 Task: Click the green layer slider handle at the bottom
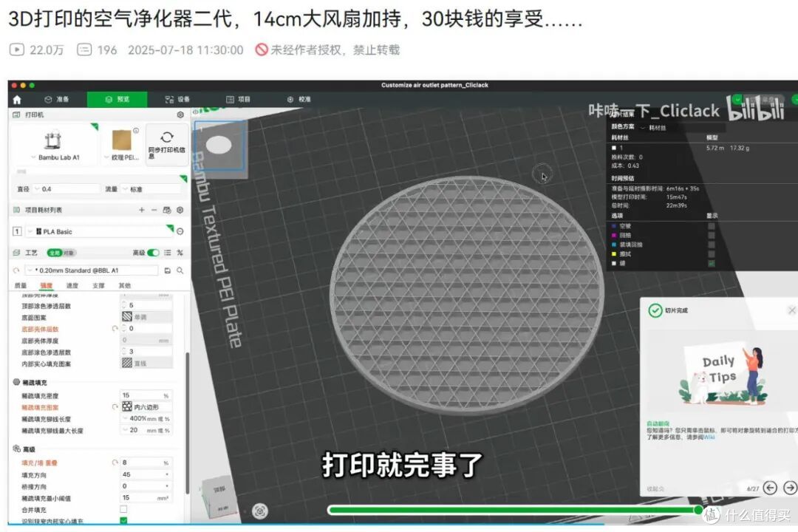tap(698, 510)
